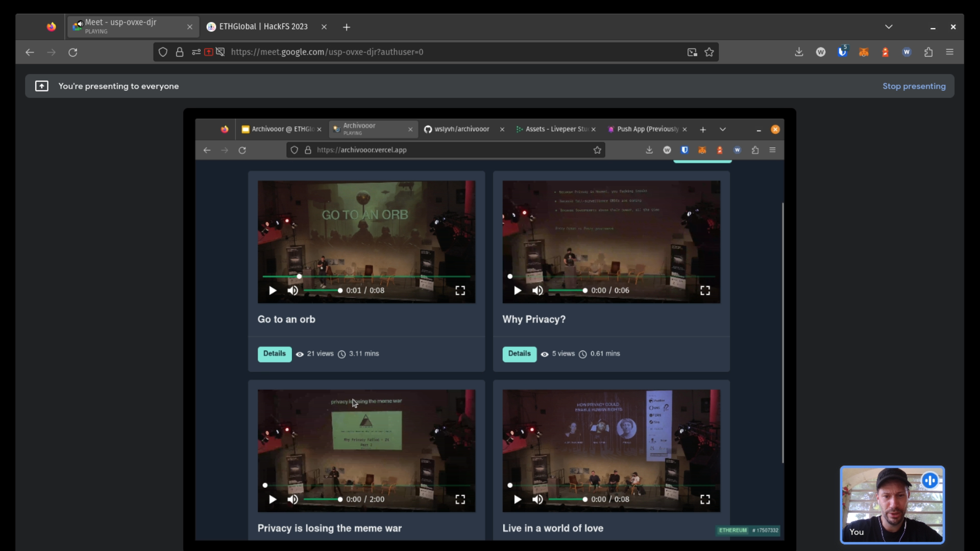Open the Extensions puzzle icon in outer toolbar
Viewport: 980px width, 551px height.
[928, 52]
